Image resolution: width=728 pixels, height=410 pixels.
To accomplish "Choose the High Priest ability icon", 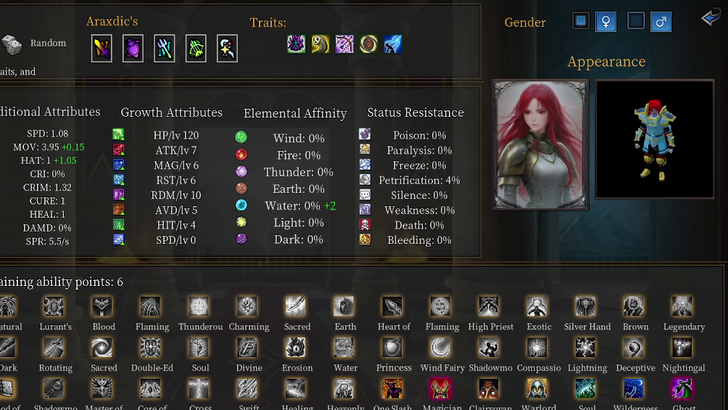I will coord(488,306).
